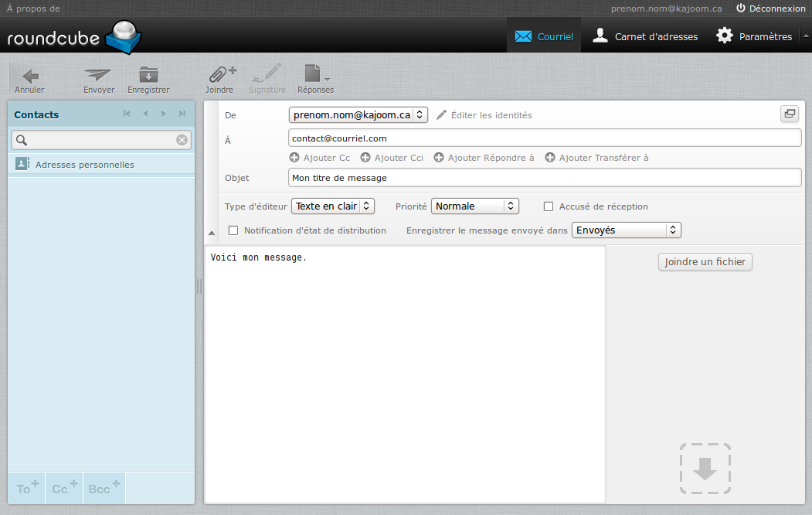Click the Éditer les identités pencil icon

[x=441, y=115]
